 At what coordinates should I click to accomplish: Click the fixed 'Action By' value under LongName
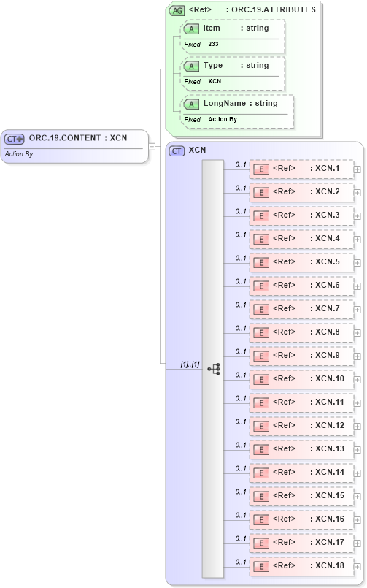click(x=223, y=119)
